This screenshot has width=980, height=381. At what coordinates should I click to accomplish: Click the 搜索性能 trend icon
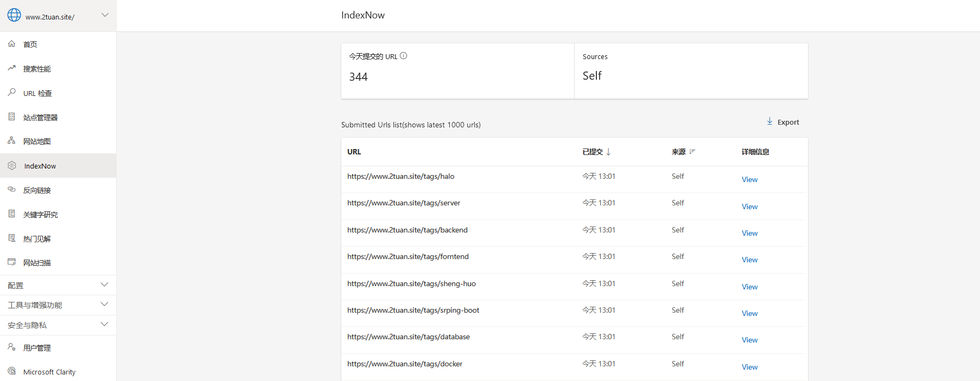click(x=11, y=68)
